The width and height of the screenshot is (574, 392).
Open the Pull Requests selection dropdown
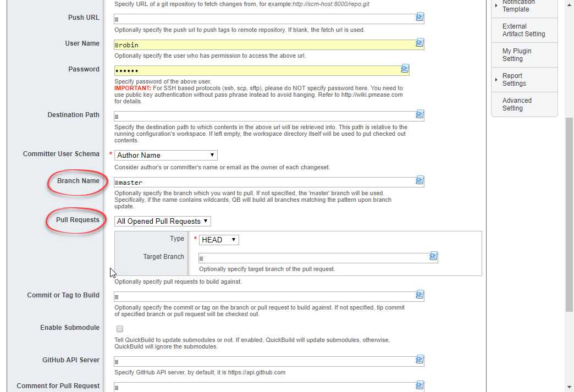[x=163, y=221]
